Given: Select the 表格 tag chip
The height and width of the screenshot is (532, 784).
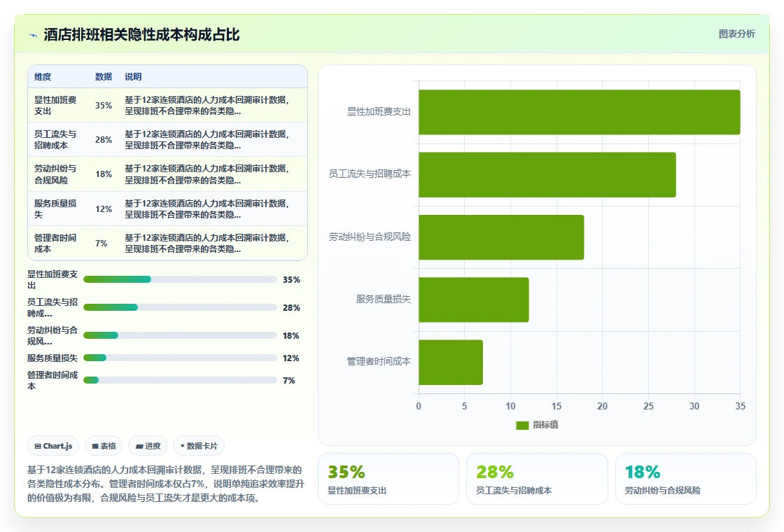Looking at the screenshot, I should [104, 446].
